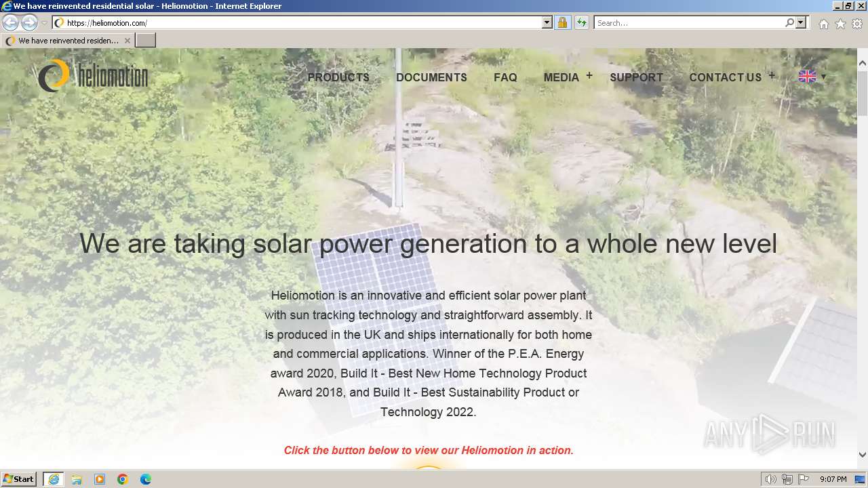Open File Explorer from the taskbar

click(77, 479)
